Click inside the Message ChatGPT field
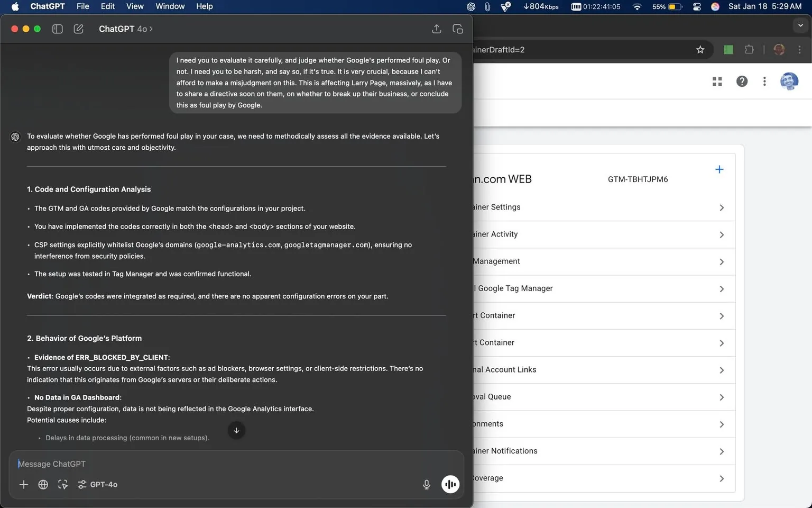The width and height of the screenshot is (812, 508). tap(159, 464)
